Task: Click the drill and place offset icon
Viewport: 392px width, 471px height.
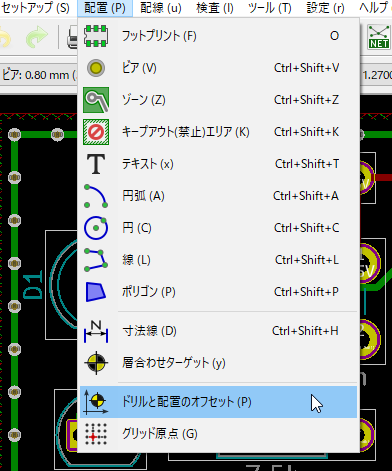Action: 95,402
